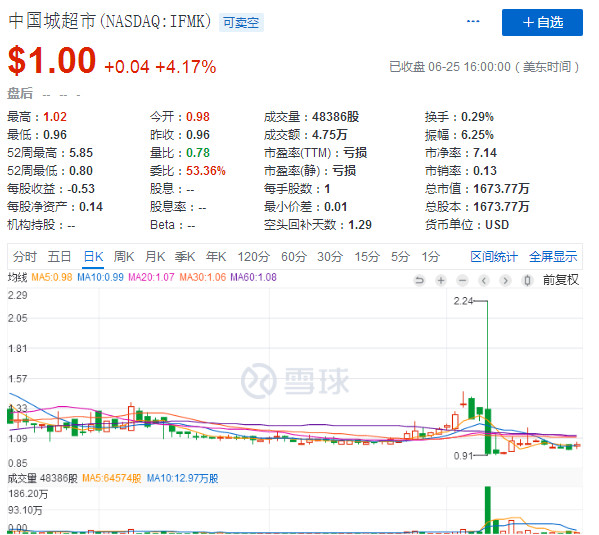Click the MA30:1.06 moving average label

(202, 277)
